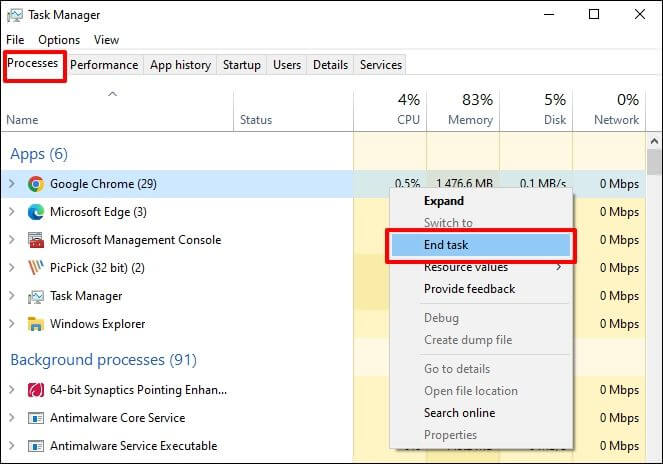This screenshot has width=663, height=464.
Task: Sort by the Disk column header
Action: click(x=536, y=110)
